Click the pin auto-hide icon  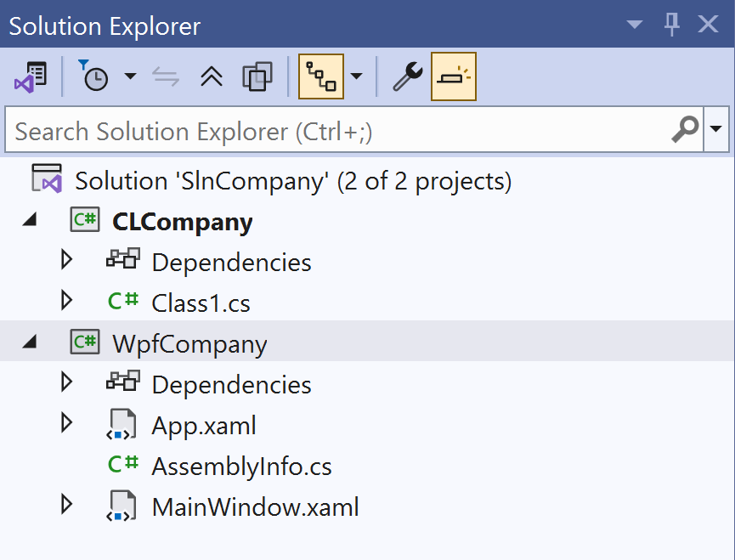point(672,25)
